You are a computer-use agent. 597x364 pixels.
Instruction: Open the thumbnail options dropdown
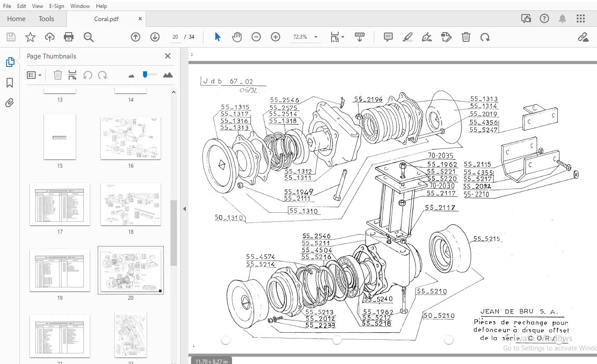click(34, 75)
